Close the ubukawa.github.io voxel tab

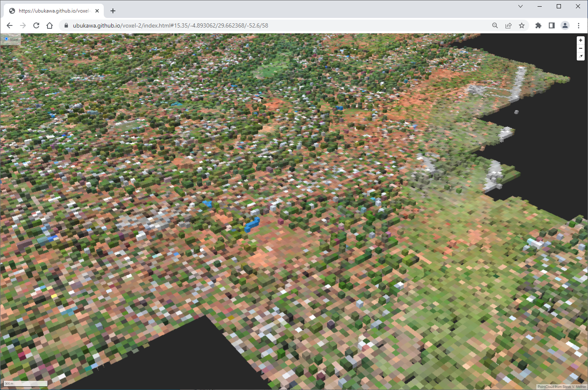click(x=97, y=11)
